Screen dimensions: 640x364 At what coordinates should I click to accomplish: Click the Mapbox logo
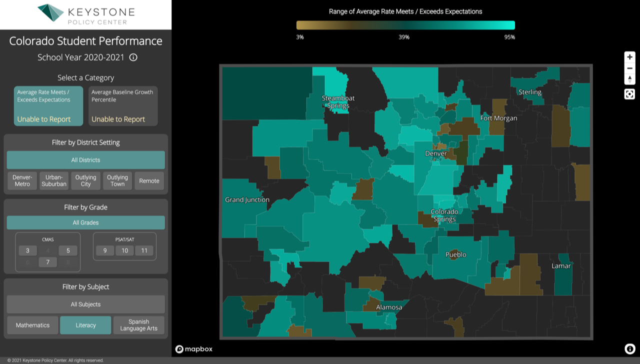coord(194,349)
